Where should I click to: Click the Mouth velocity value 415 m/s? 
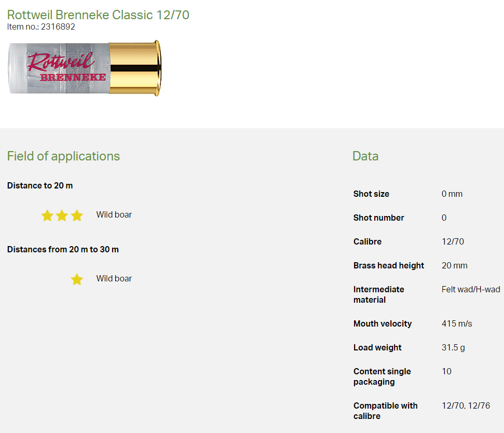pos(457,324)
